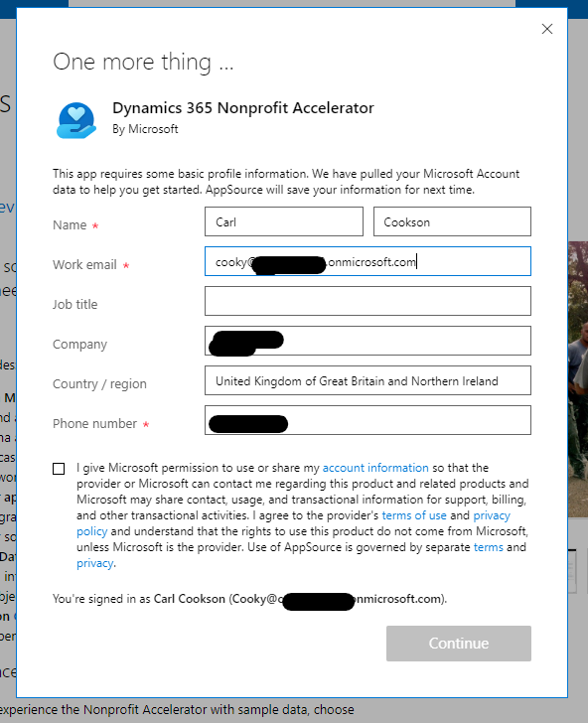Image resolution: width=588 pixels, height=723 pixels.
Task: Click the Continue button
Action: pos(459,644)
